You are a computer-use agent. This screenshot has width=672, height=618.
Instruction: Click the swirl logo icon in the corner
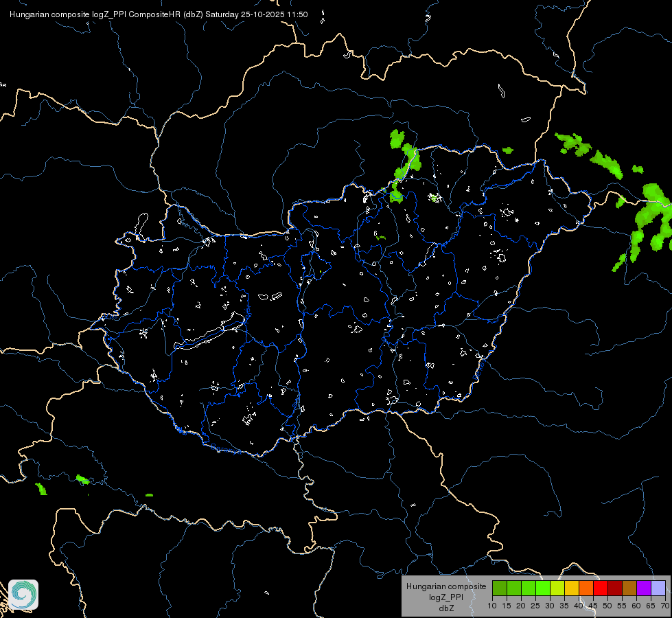tap(23, 595)
